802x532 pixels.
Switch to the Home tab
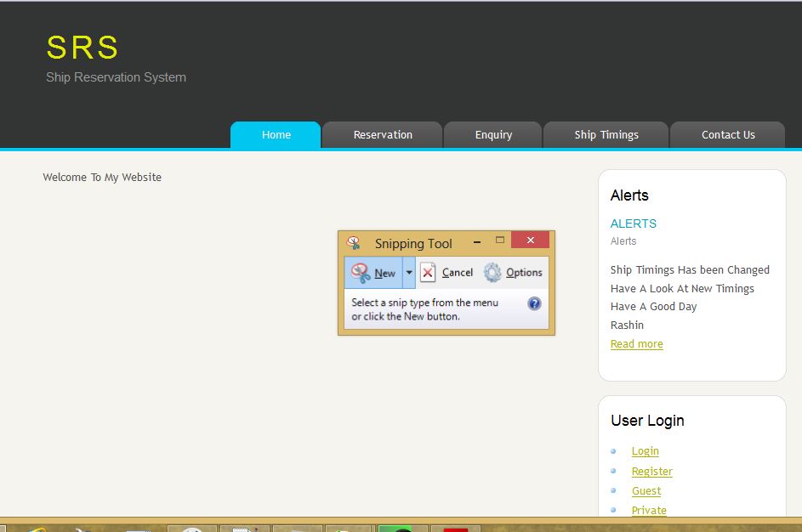(x=276, y=135)
